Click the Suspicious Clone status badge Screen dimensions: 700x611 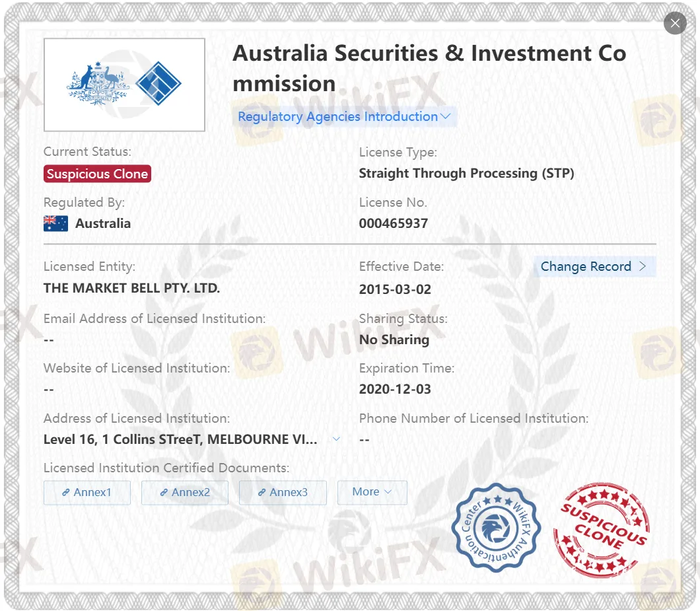point(97,174)
